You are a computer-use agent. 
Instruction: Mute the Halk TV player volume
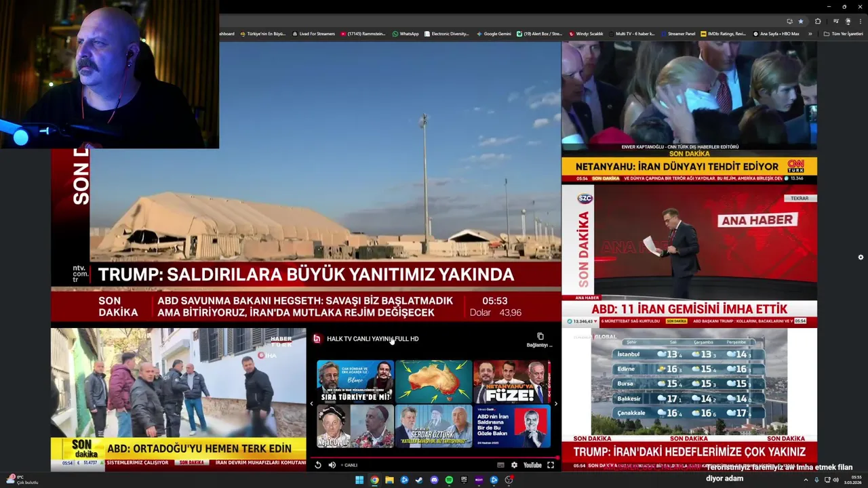[332, 465]
